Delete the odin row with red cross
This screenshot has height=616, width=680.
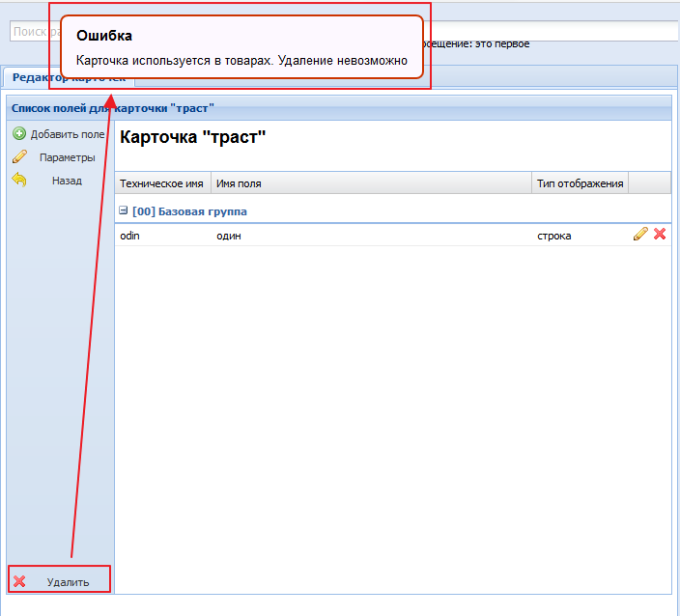(660, 234)
